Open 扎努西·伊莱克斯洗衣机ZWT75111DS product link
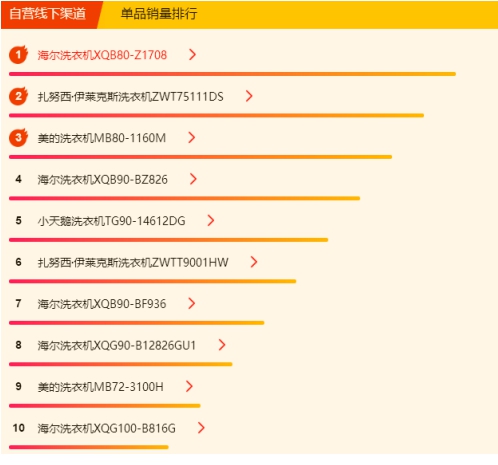 (130, 97)
